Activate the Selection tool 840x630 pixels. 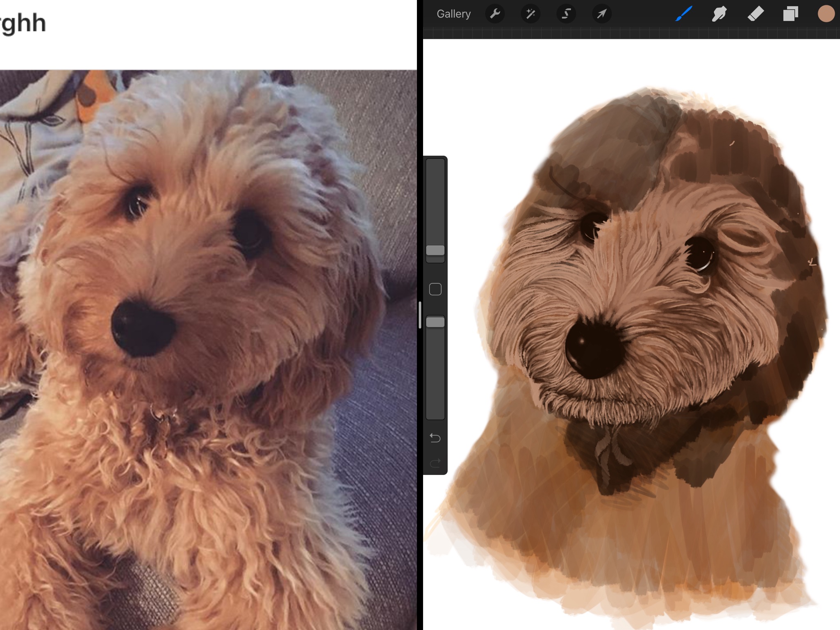point(566,14)
